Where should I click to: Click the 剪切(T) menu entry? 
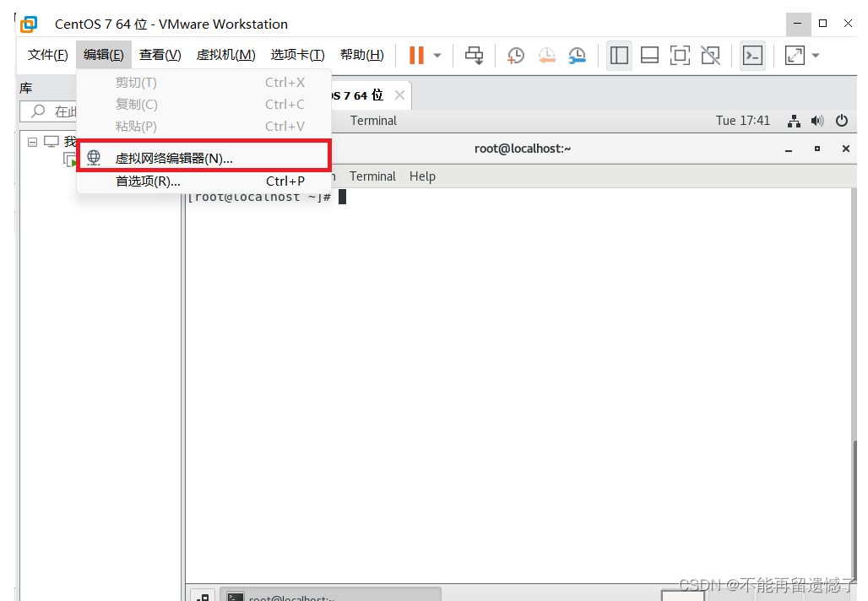pos(204,83)
